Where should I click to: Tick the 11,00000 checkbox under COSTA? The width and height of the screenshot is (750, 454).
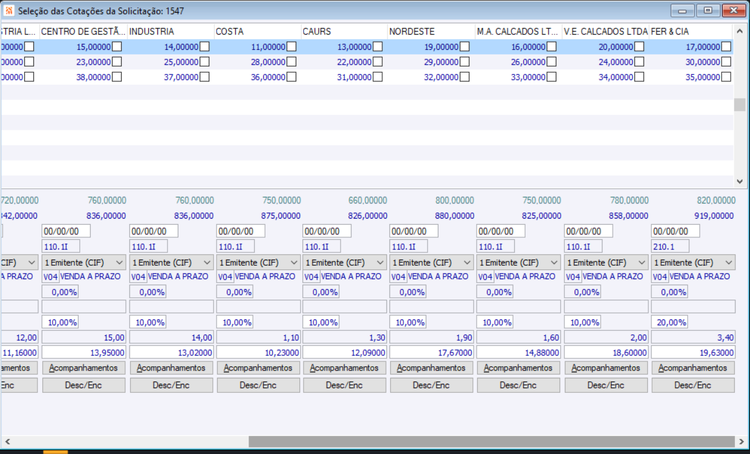[291, 46]
